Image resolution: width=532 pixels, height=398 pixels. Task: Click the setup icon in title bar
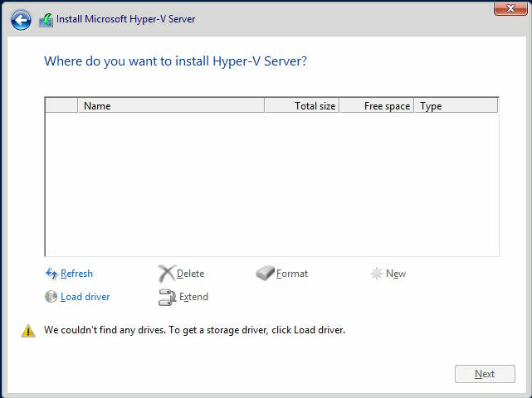coord(46,20)
